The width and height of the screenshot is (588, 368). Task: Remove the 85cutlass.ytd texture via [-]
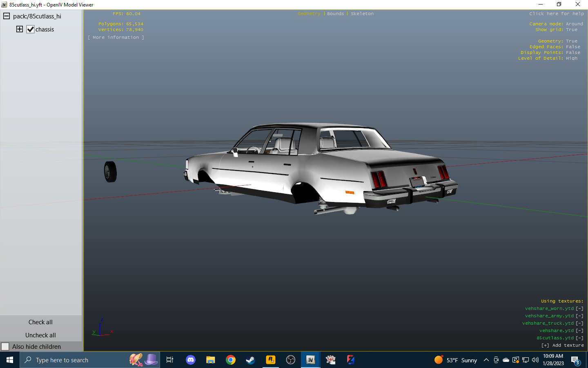[x=579, y=338]
